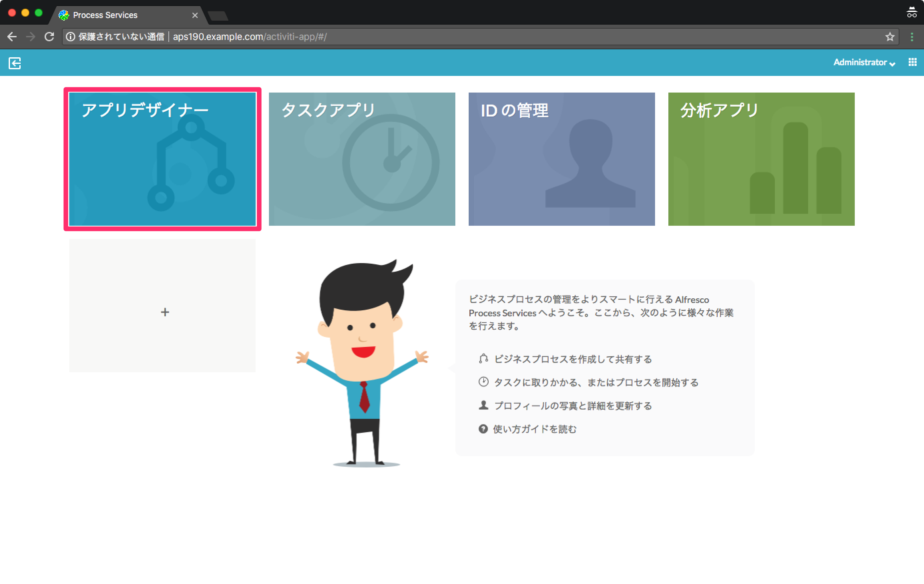Reload the page with refresh button
Image resolution: width=924 pixels, height=584 pixels.
(x=49, y=37)
